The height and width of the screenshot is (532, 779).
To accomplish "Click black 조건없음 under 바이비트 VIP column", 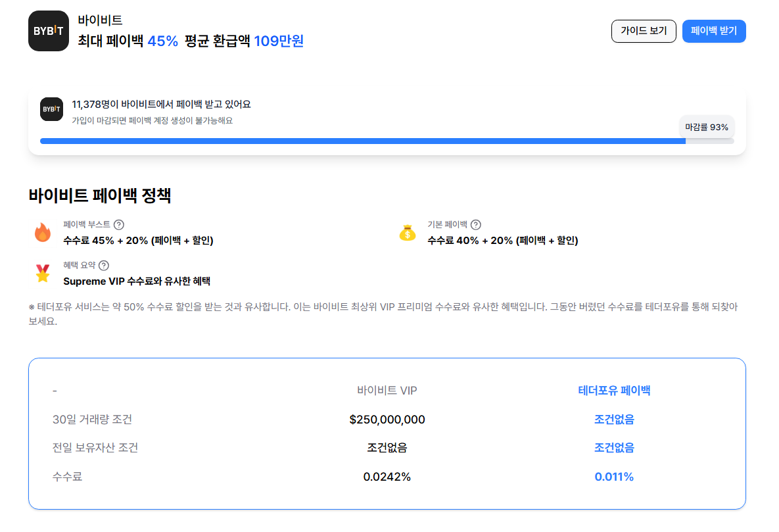I will tap(387, 447).
